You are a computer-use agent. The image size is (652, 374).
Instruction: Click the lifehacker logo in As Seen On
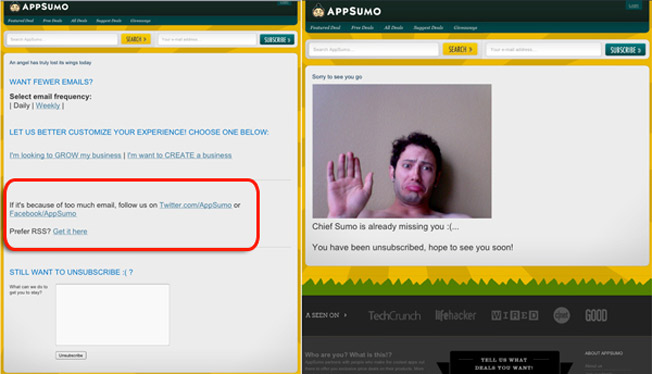455,315
